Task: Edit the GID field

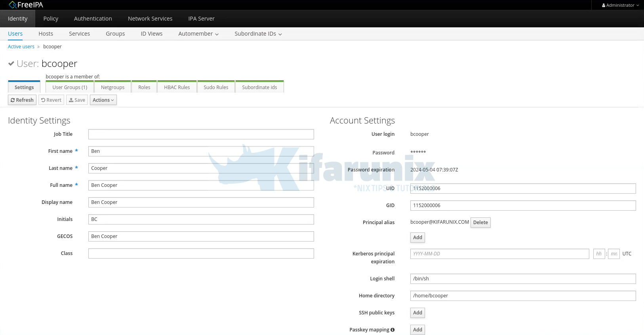Action: click(x=523, y=206)
